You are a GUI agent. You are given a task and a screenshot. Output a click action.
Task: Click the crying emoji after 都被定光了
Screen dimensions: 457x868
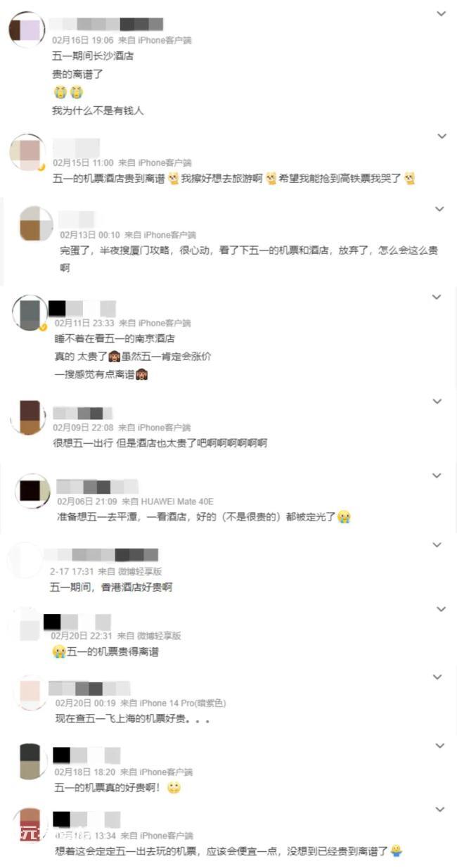[x=344, y=517]
